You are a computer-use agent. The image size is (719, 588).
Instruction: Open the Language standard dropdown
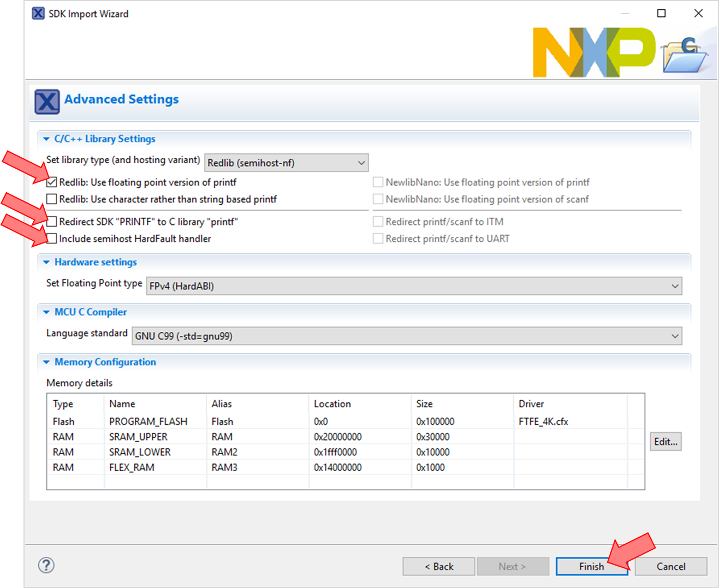406,336
